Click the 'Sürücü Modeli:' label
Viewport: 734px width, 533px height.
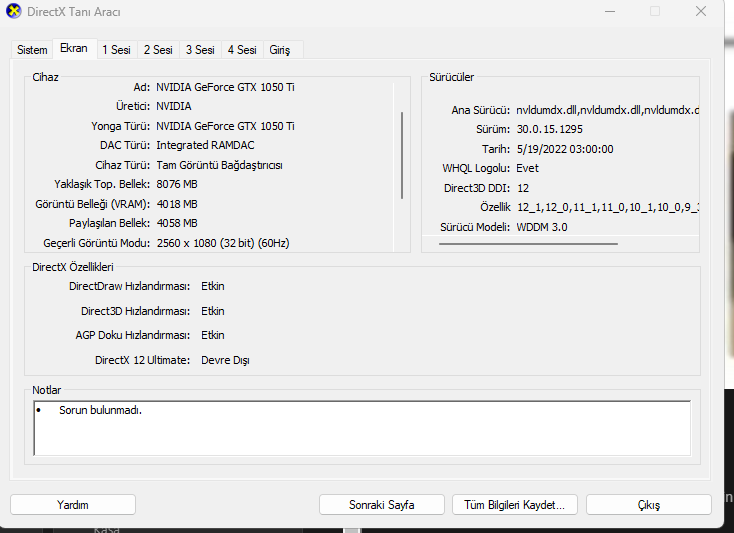pyautogui.click(x=475, y=227)
